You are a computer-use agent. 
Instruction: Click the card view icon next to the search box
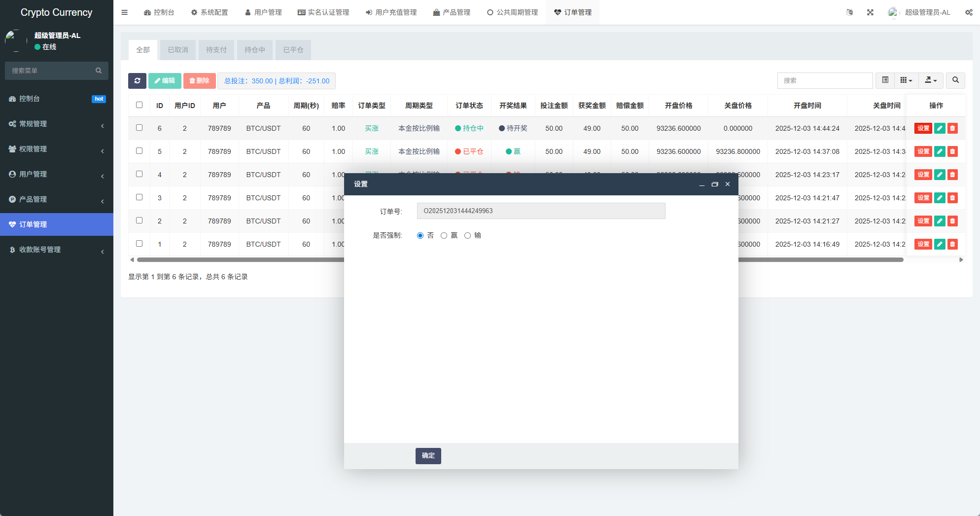click(885, 80)
